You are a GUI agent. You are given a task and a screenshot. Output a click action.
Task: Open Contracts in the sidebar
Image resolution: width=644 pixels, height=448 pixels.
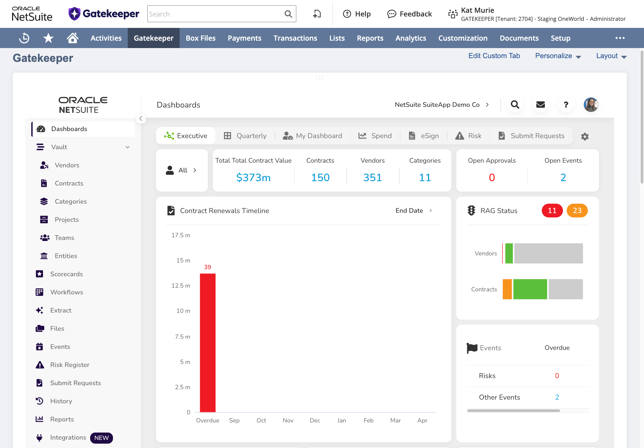(69, 183)
